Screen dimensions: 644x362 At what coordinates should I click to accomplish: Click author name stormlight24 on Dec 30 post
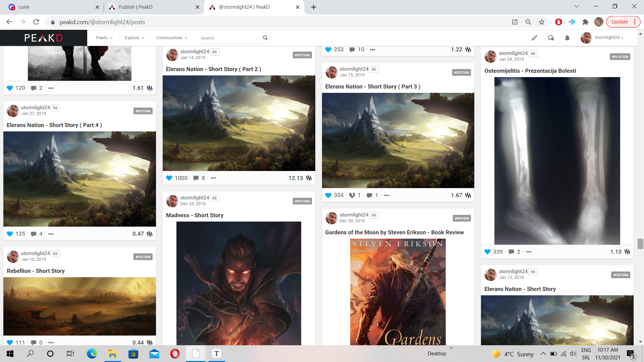354,215
